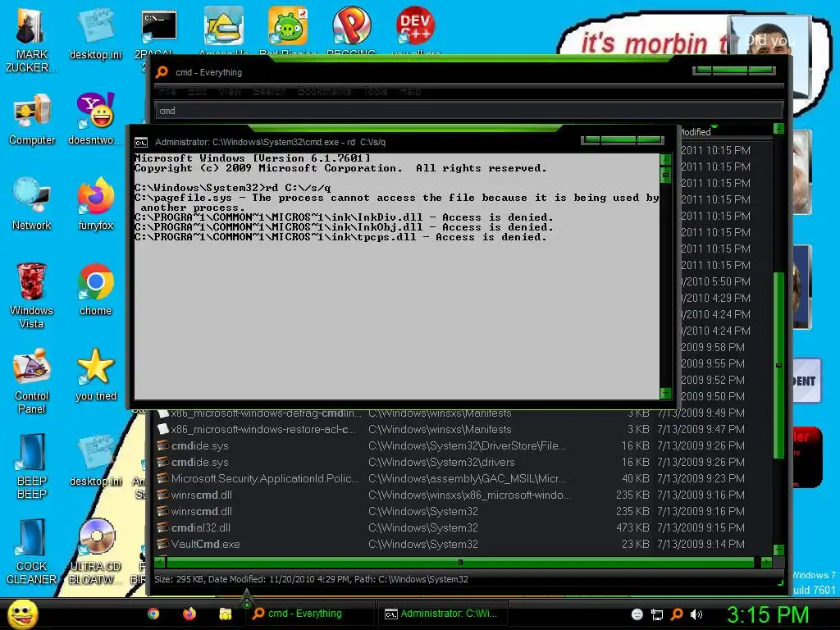Click Everything horizontal scrollbar left arrow
Viewport: 840px width, 630px height.
point(160,563)
